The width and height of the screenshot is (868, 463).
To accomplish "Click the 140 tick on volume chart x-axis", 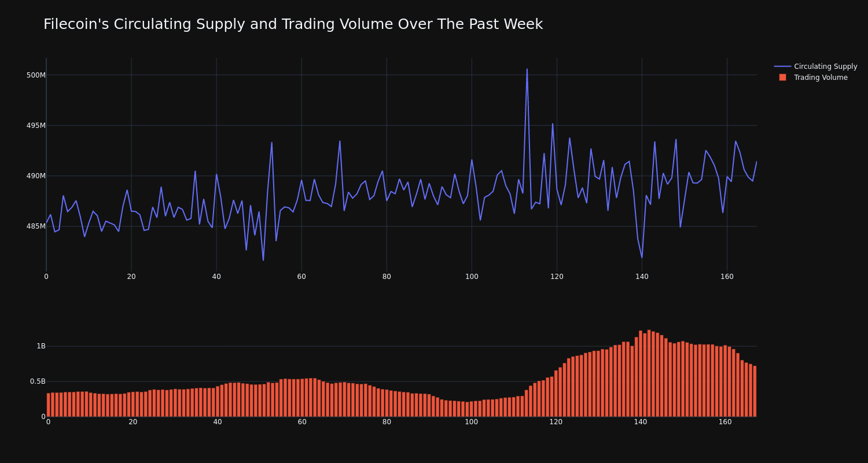I will coord(641,422).
